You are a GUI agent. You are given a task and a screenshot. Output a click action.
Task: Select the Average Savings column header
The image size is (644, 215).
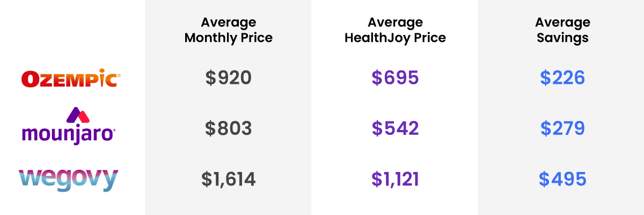pos(562,30)
